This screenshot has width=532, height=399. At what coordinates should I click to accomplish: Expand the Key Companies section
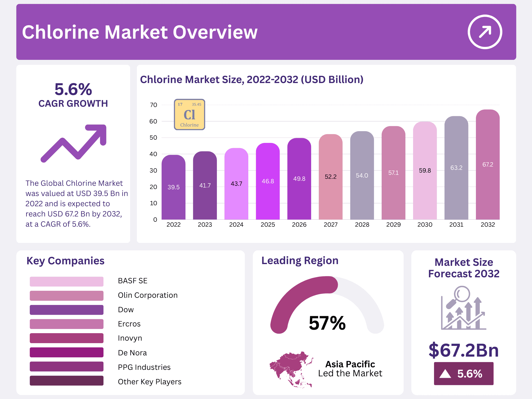point(66,261)
